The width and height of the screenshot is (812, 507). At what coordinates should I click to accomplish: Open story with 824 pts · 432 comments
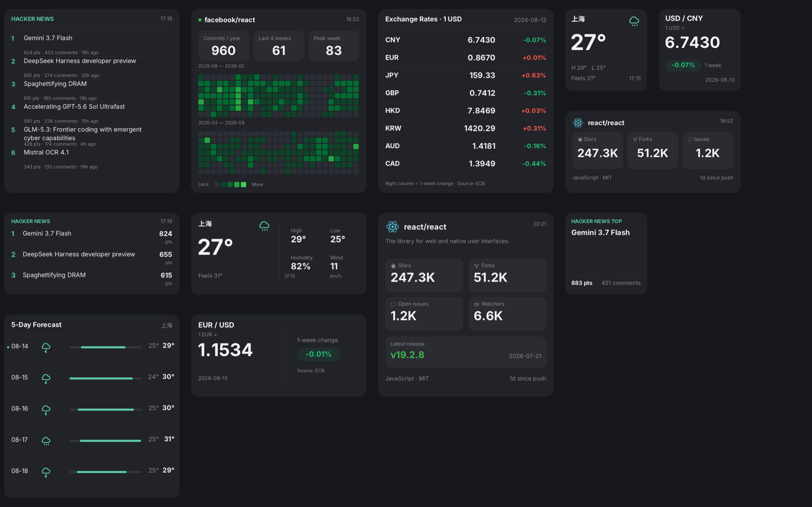tap(48, 38)
